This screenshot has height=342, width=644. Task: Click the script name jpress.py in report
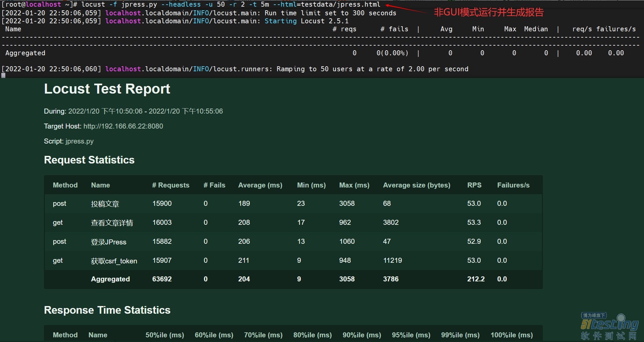(x=80, y=141)
